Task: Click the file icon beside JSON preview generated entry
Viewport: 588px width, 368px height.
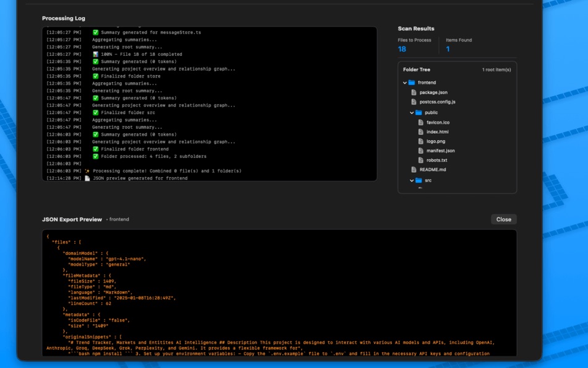Action: pos(87,178)
